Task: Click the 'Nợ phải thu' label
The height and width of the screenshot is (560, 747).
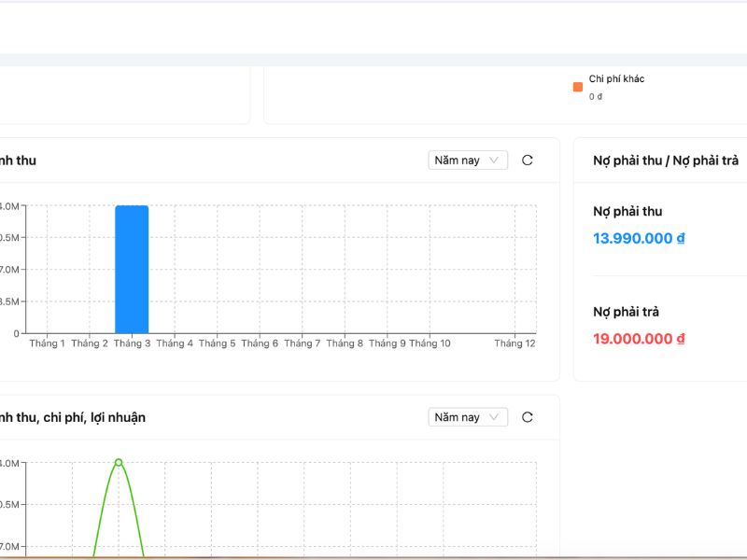Action: coord(627,212)
